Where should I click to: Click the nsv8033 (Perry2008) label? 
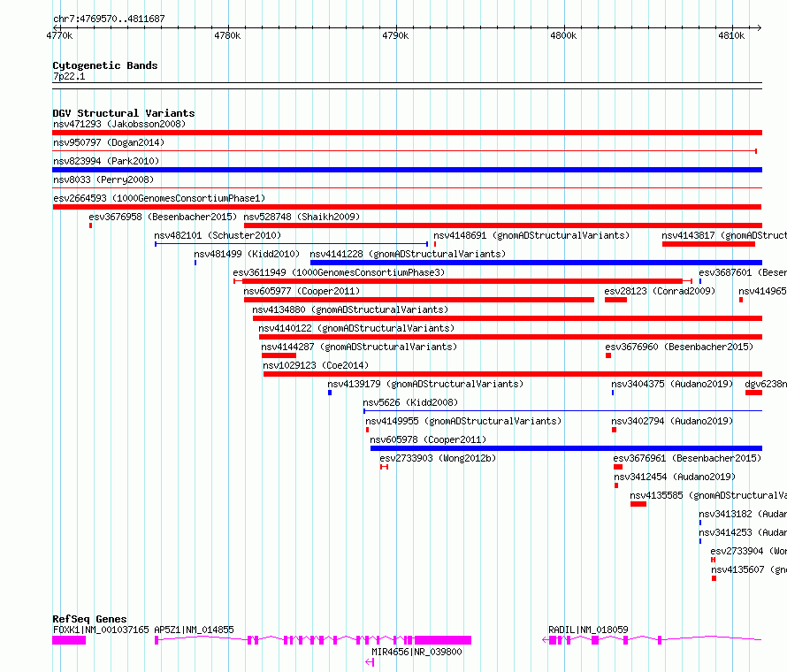(x=103, y=179)
